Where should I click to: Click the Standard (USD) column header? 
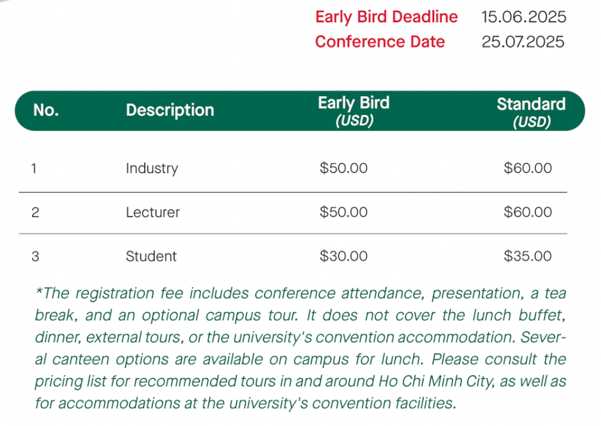point(531,111)
